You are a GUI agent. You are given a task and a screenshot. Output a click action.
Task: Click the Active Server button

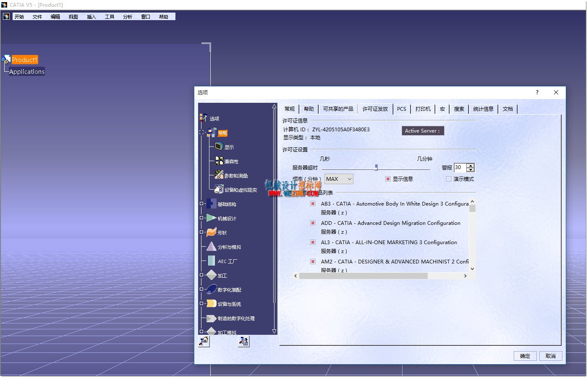tap(423, 131)
